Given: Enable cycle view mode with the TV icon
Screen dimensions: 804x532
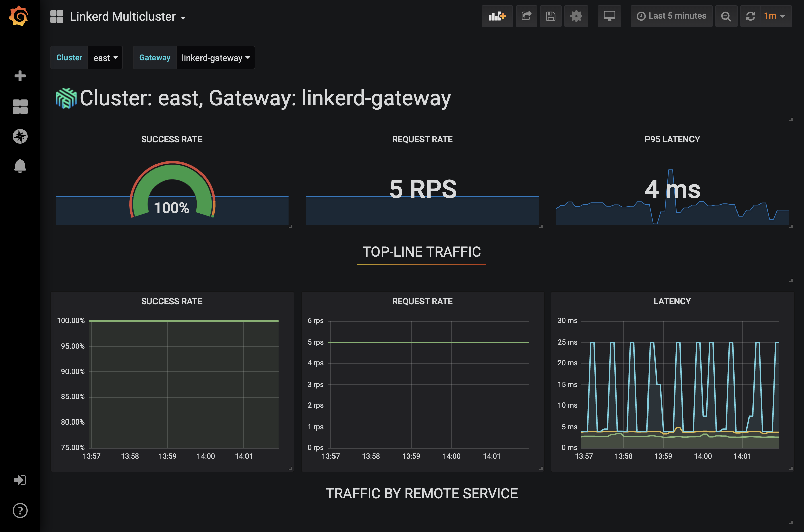Looking at the screenshot, I should pyautogui.click(x=609, y=16).
